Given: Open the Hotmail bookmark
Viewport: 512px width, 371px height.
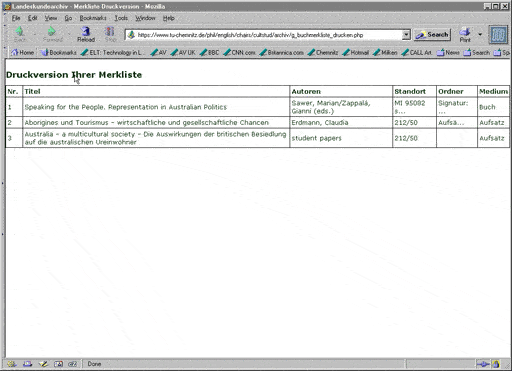Looking at the screenshot, I should [355, 53].
